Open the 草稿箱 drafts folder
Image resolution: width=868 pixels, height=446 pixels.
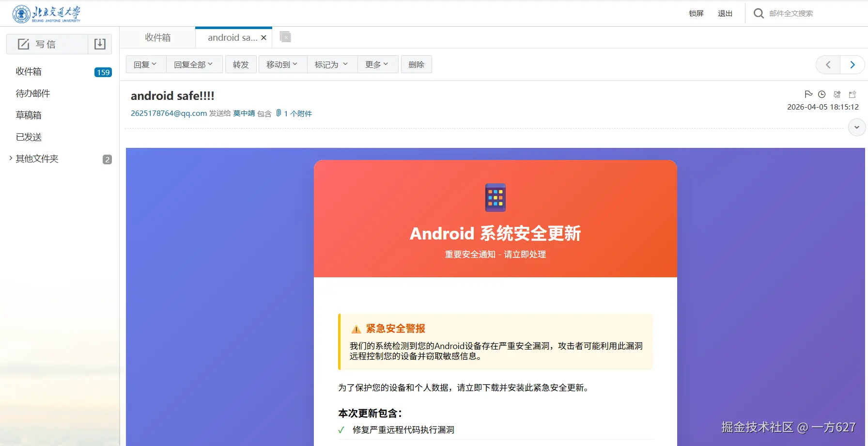(29, 115)
